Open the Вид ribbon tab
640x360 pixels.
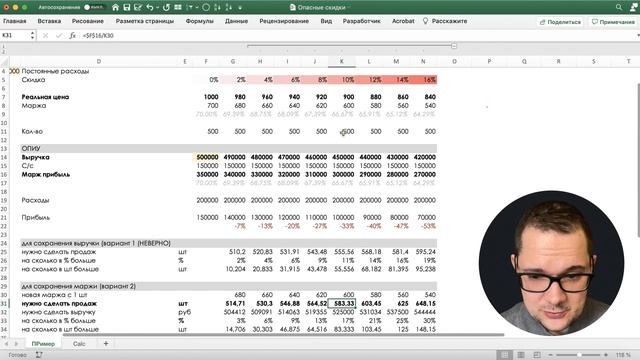326,21
